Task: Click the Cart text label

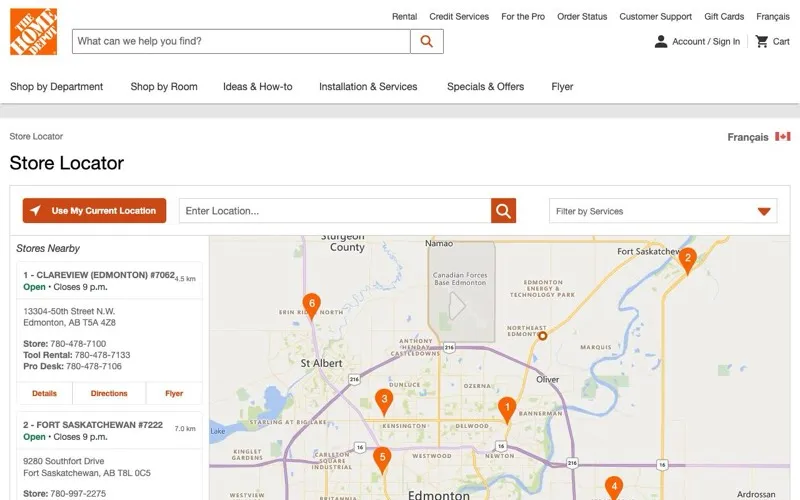Action: pos(781,42)
